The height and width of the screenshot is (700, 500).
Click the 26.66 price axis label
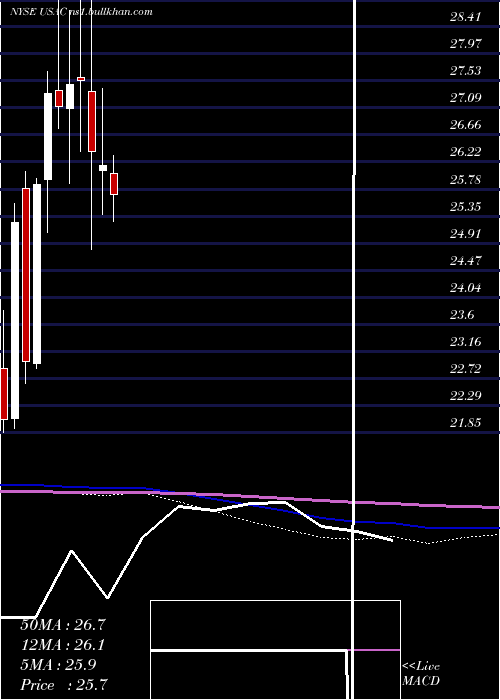[x=465, y=125]
